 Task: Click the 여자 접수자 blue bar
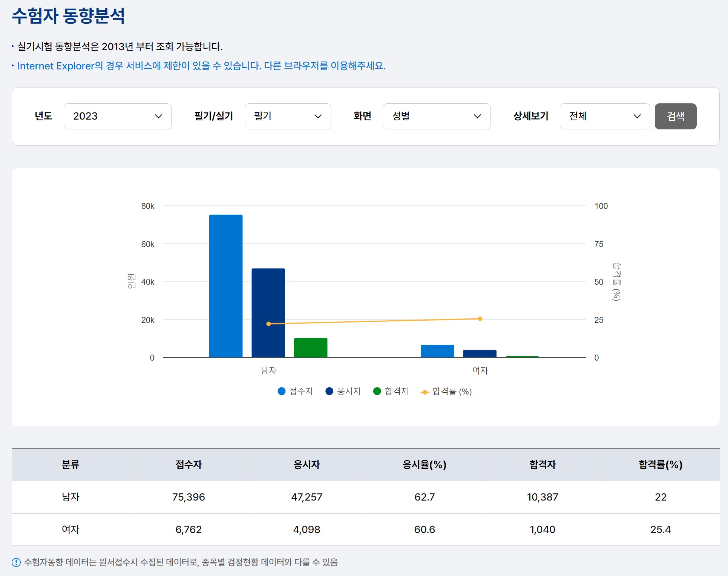[x=437, y=351]
